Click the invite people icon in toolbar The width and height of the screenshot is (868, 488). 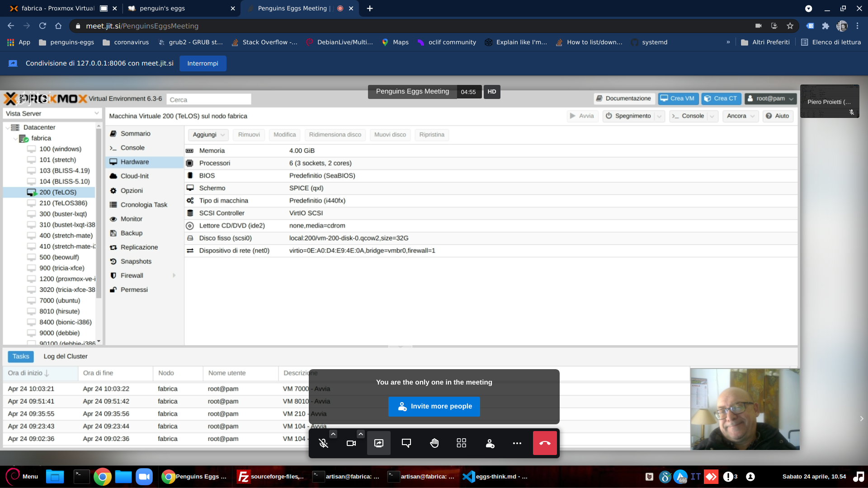pos(490,443)
